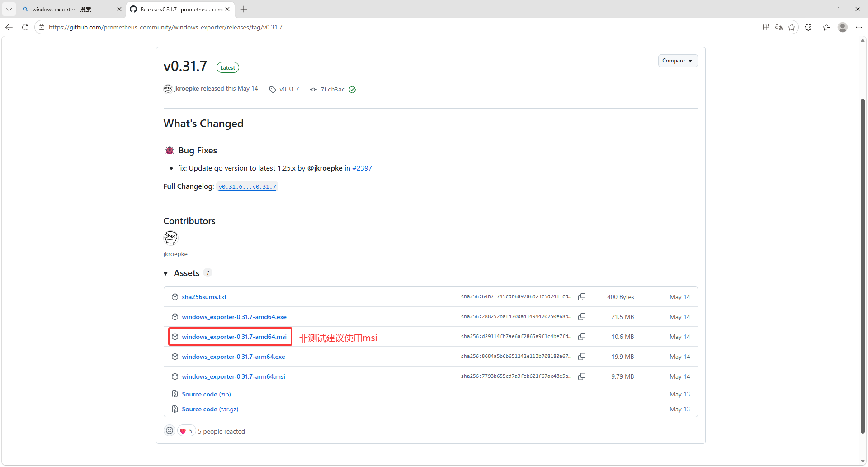Open jkroepke's profile next to release date
This screenshot has width=868, height=467.
186,89
